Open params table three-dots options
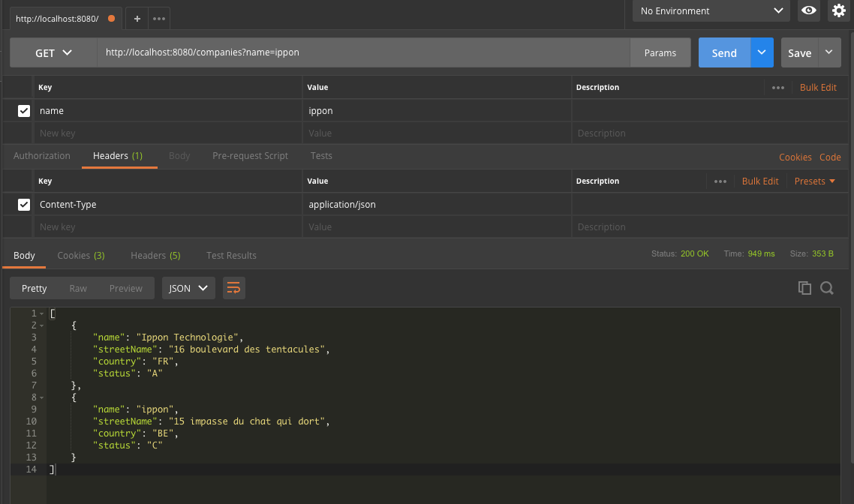The image size is (854, 504). [778, 88]
